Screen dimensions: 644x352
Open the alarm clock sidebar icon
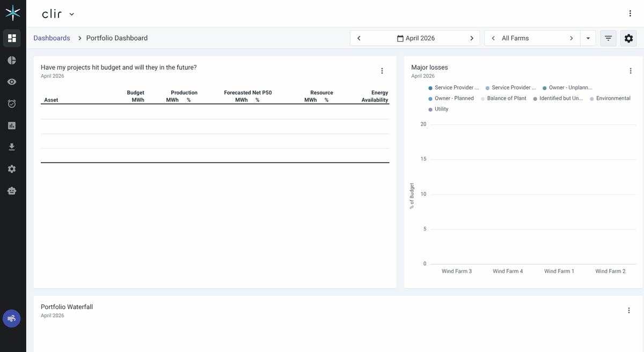click(12, 104)
